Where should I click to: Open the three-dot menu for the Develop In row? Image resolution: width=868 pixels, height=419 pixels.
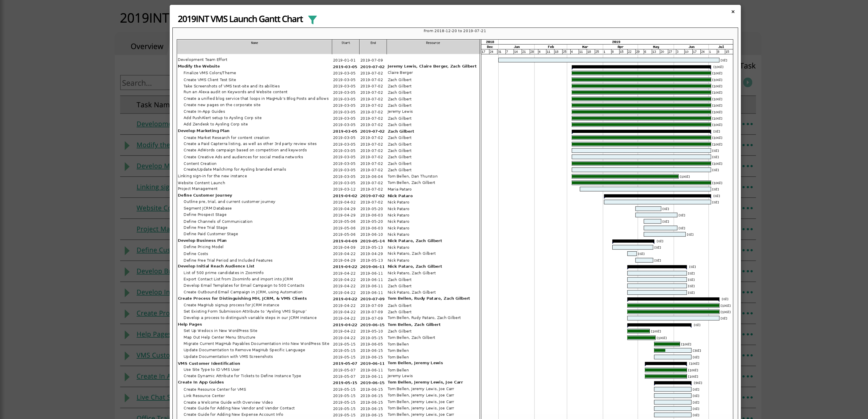tap(748, 292)
